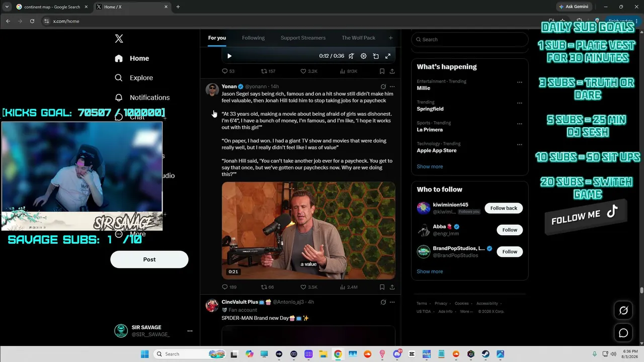Viewport: 644px width, 362px height.
Task: Go to Home in the X sidebar
Action: click(x=132, y=58)
